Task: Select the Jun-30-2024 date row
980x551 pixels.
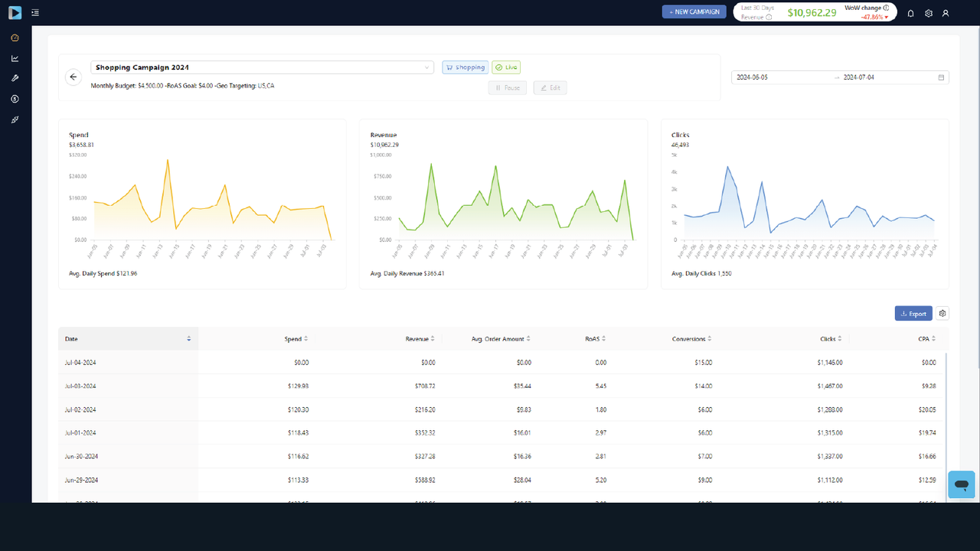Action: tap(502, 456)
